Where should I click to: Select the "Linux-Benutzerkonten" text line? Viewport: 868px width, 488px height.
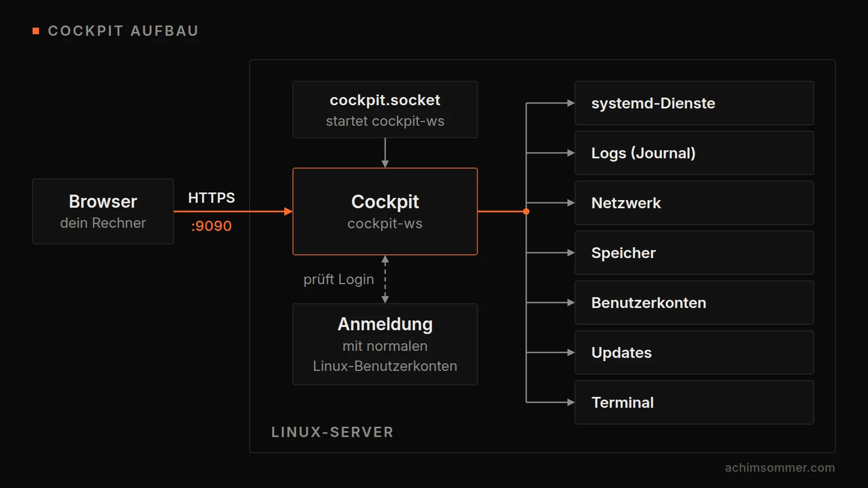tap(385, 366)
